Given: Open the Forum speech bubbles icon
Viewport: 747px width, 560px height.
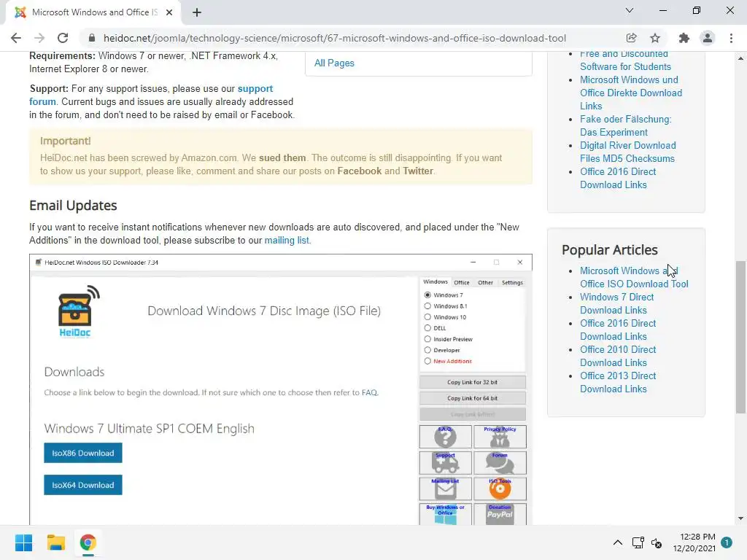Looking at the screenshot, I should click(500, 463).
